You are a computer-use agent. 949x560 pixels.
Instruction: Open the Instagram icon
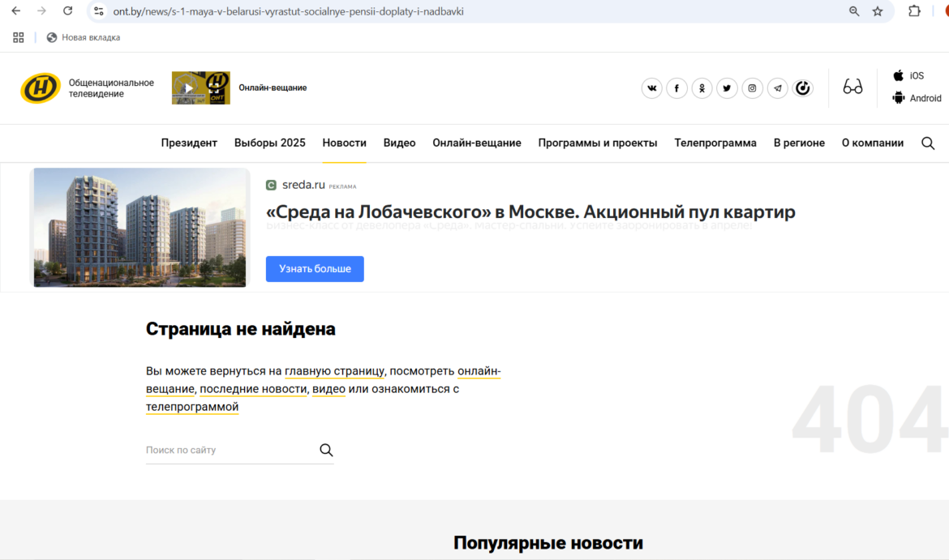pyautogui.click(x=752, y=88)
